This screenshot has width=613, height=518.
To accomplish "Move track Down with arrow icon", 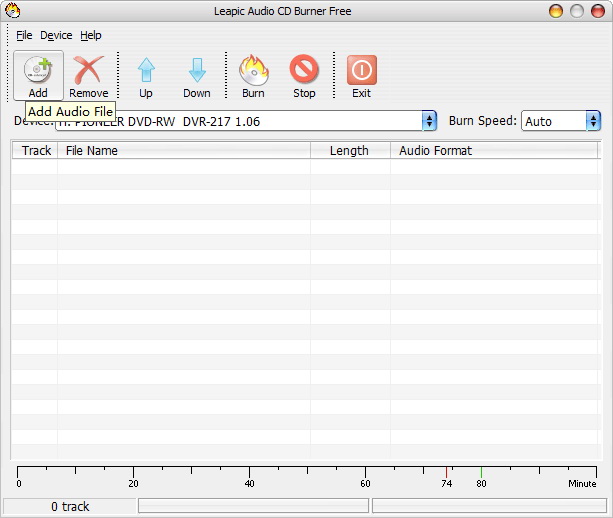I will point(197,70).
